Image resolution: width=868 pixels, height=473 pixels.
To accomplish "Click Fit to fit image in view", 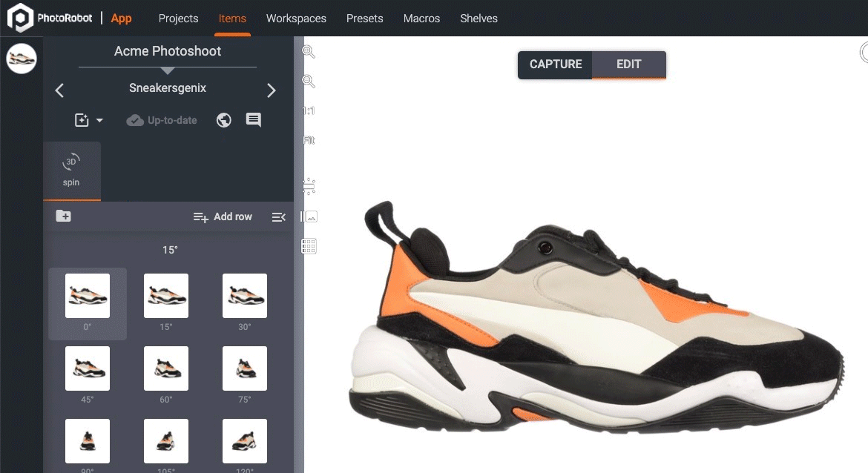I will 308,139.
